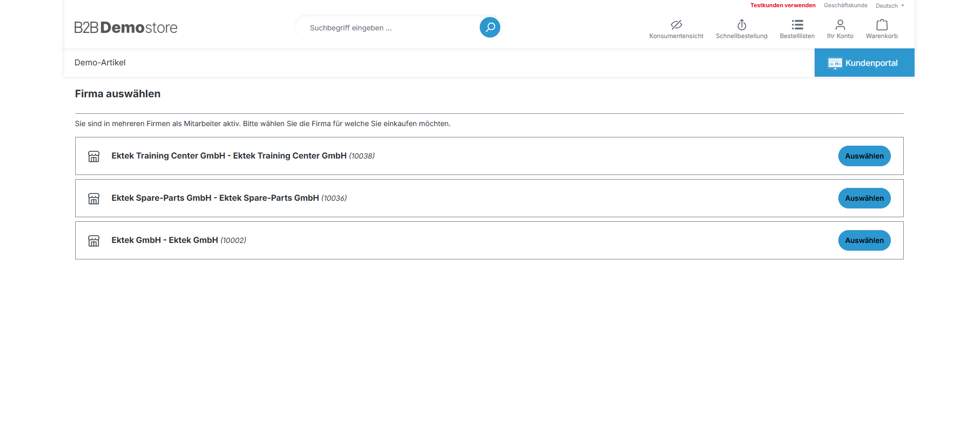Click the Schnellbestellung label

tap(741, 36)
